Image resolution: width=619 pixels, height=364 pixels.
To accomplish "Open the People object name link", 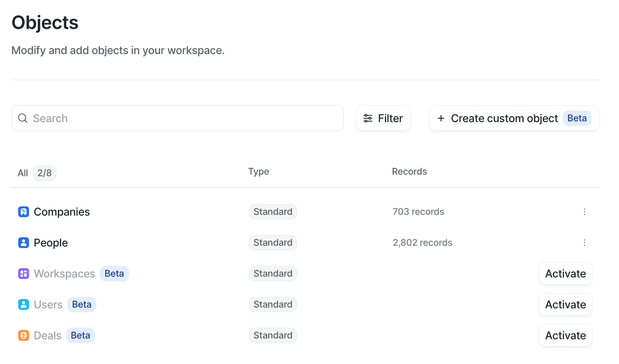I will (51, 243).
